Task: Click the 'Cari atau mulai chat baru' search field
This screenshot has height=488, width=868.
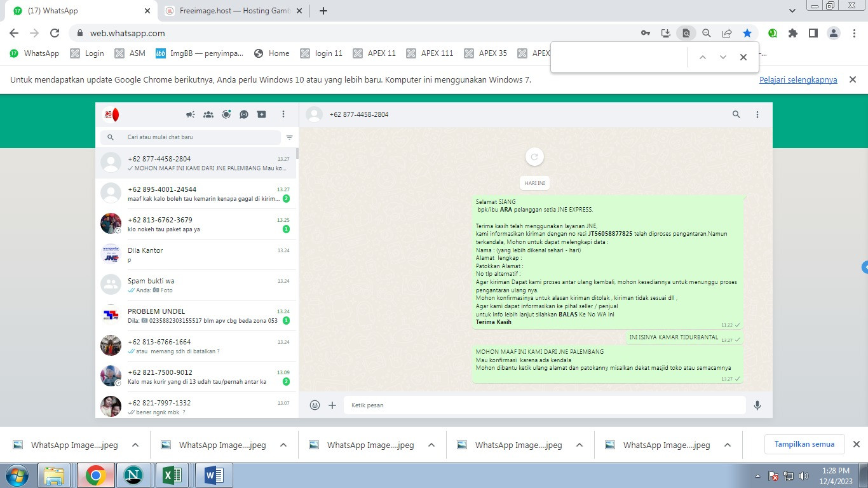Action: 190,137
